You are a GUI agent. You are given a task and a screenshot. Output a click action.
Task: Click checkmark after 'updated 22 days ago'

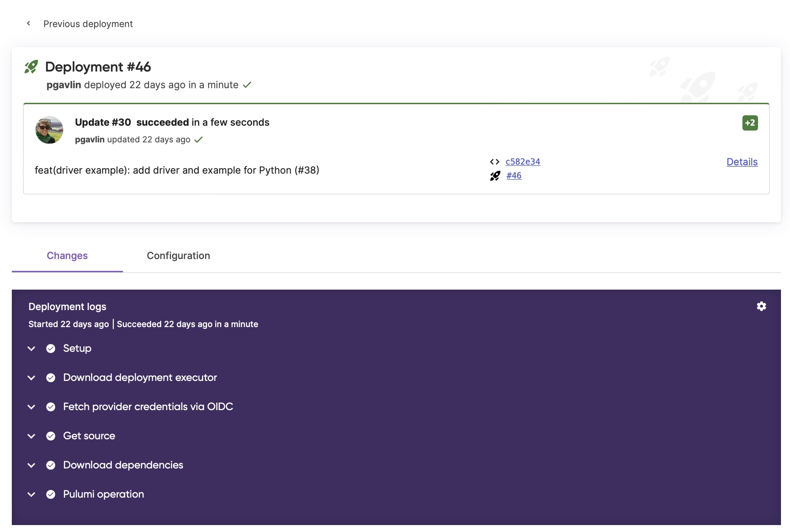coord(198,140)
